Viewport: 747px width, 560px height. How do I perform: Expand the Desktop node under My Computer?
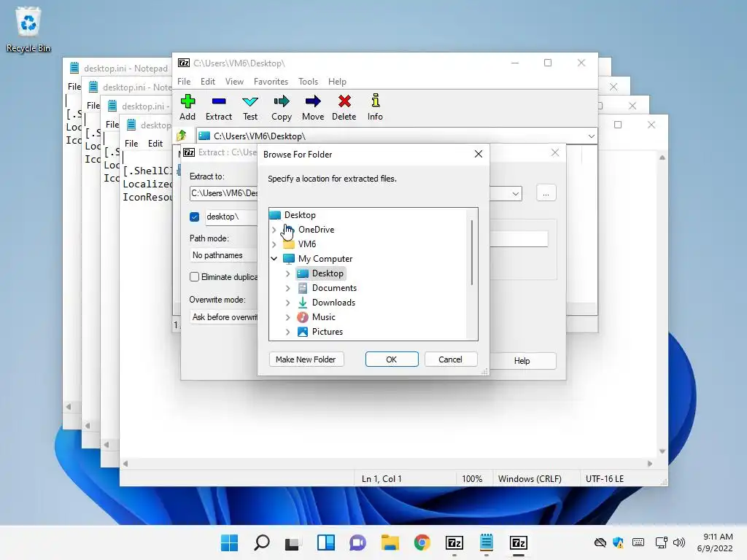coord(287,273)
